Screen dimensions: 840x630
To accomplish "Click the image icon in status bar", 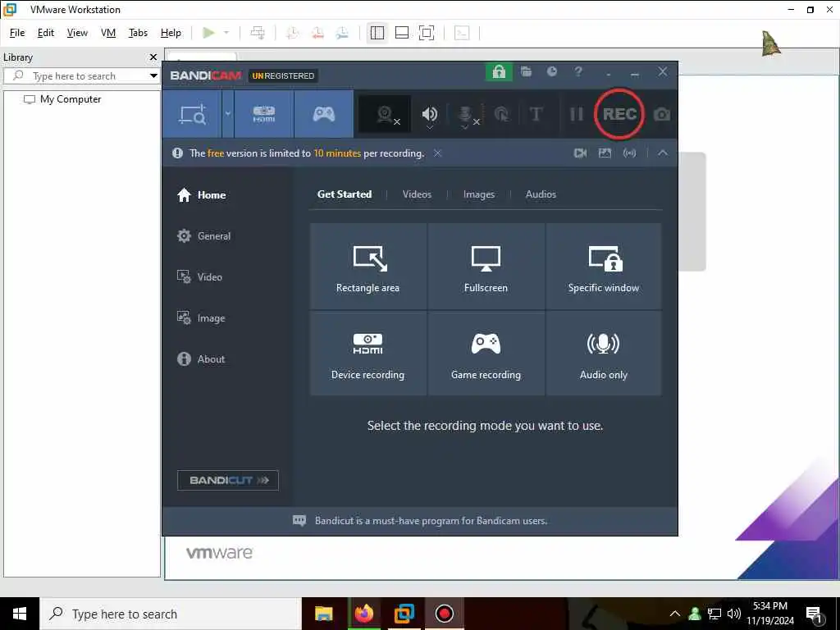I will click(605, 153).
